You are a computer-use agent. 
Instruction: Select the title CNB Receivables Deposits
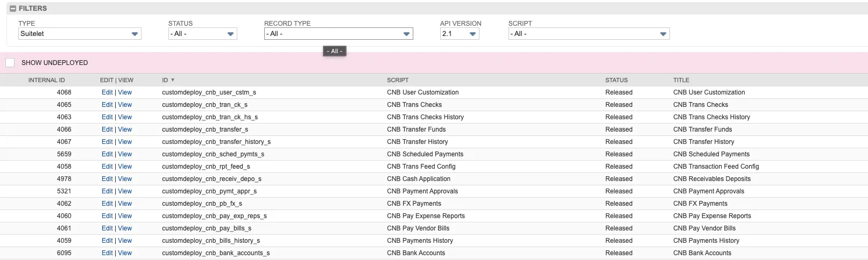(x=712, y=179)
